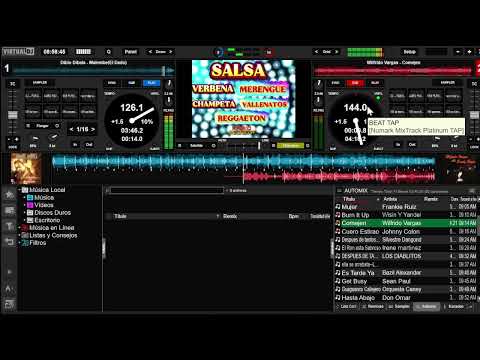Click PLAY button on deck 2

point(375,83)
